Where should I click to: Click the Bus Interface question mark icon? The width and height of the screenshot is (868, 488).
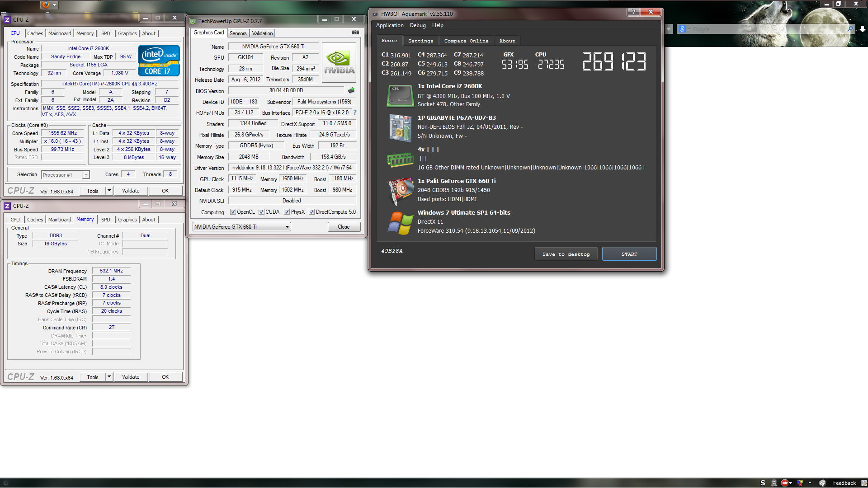pos(355,113)
